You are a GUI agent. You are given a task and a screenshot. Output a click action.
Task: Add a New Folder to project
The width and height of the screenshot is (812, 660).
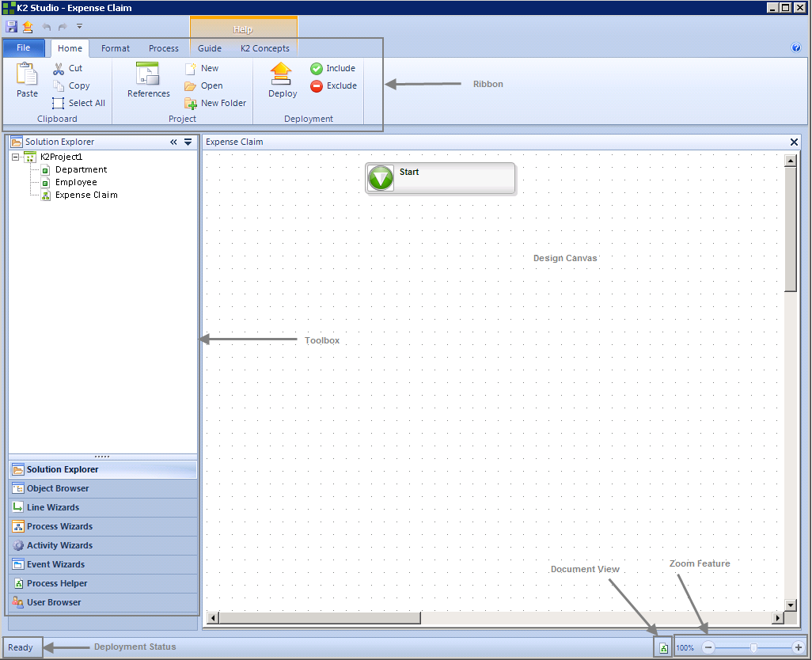(215, 103)
